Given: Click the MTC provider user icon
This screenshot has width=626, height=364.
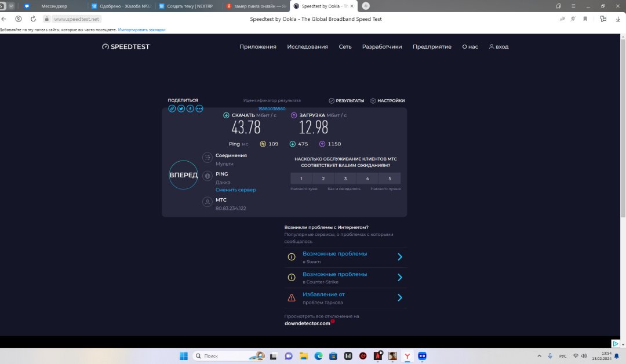Looking at the screenshot, I should tap(207, 202).
